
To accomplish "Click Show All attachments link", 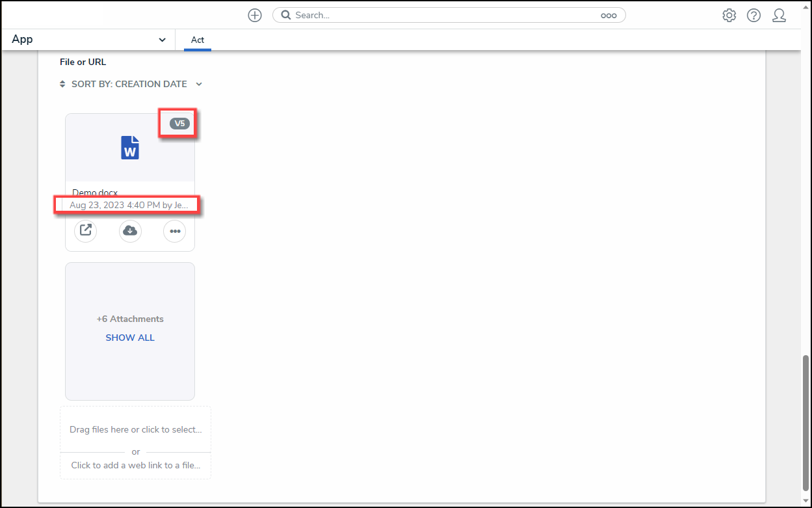I will [130, 338].
